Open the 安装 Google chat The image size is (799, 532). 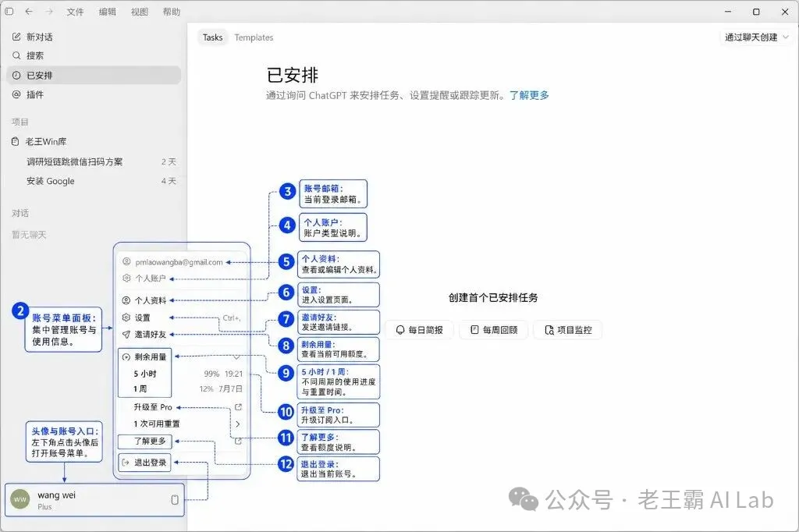[94, 181]
